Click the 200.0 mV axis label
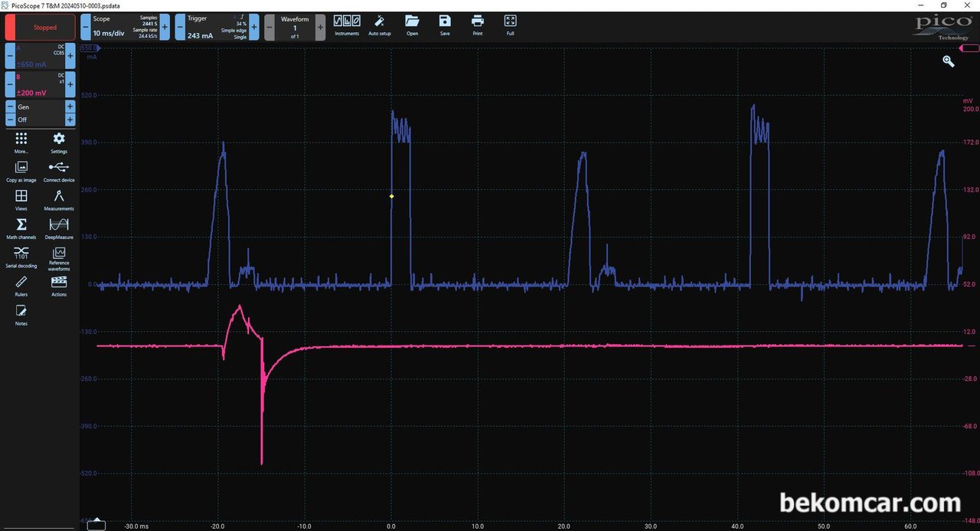Screen dimensions: 980x531 point(971,109)
